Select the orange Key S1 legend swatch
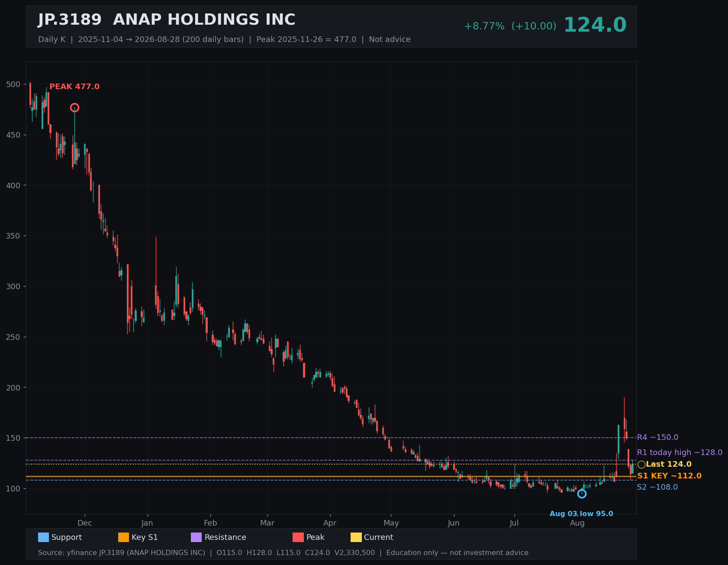Image resolution: width=728 pixels, height=565 pixels. point(123,537)
